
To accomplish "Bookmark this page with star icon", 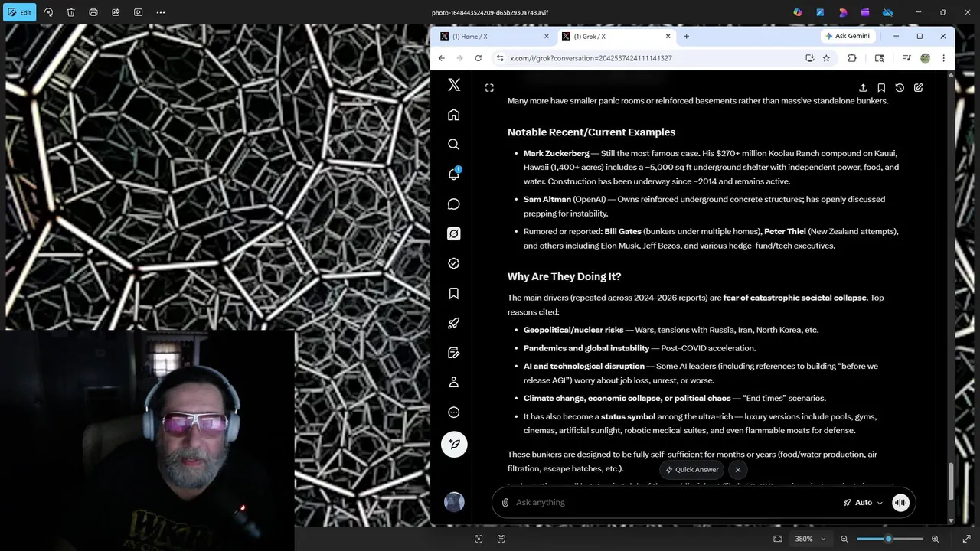I will [826, 58].
